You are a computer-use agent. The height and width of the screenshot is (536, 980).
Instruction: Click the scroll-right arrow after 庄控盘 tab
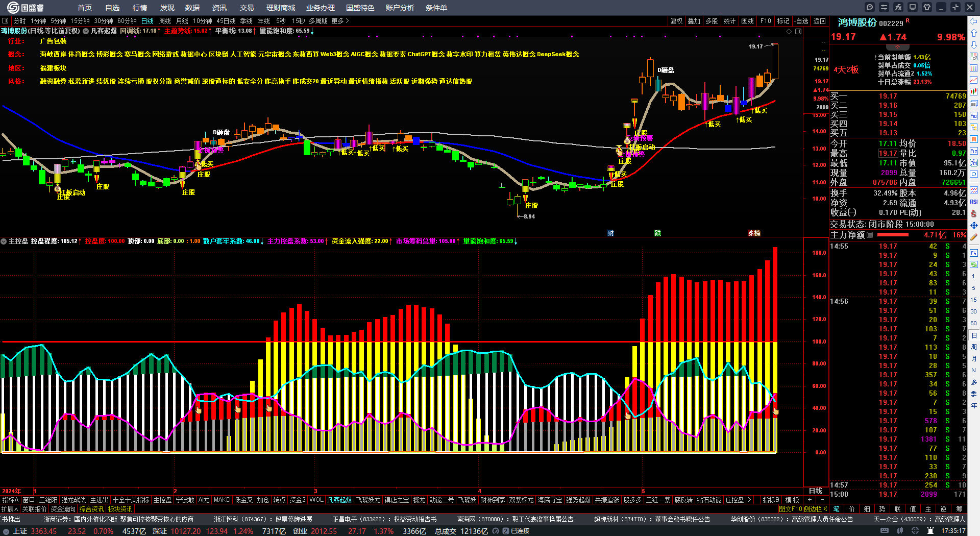749,500
